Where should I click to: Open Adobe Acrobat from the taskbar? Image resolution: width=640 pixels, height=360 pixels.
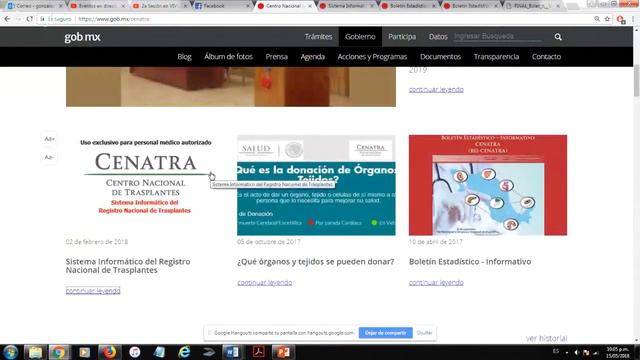click(258, 352)
